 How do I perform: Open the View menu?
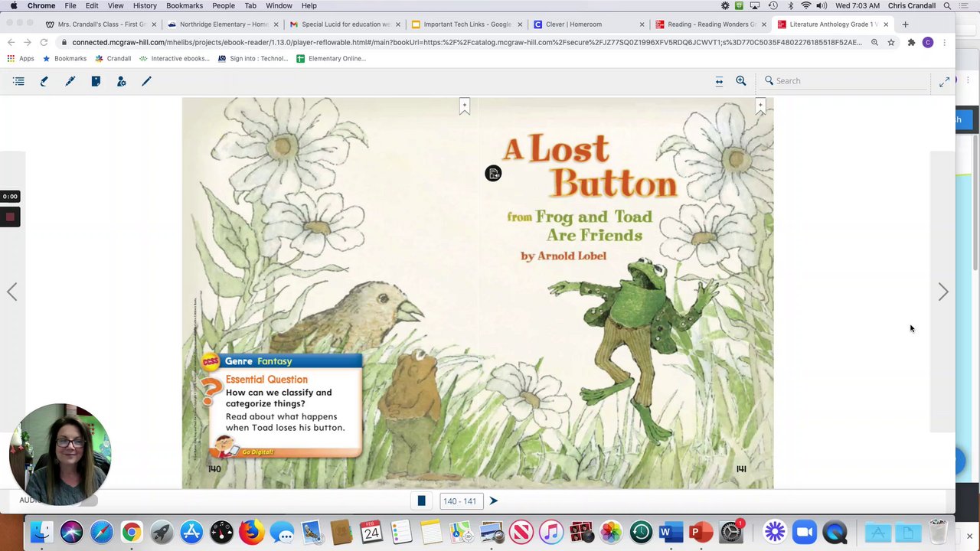tap(116, 6)
